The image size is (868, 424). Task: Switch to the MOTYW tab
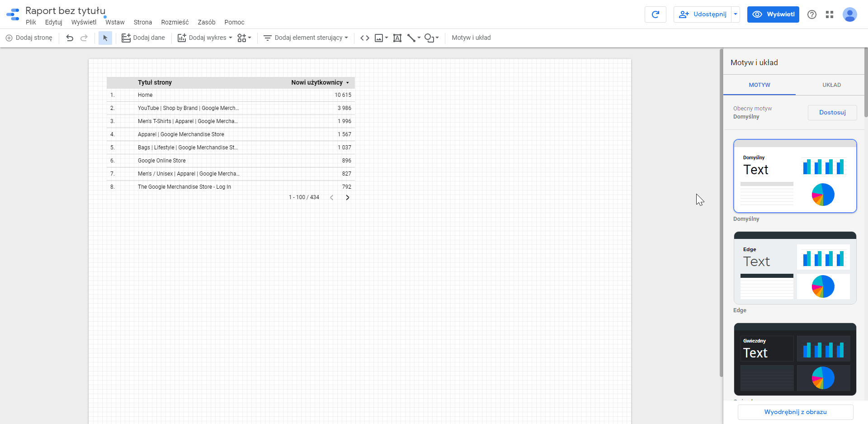(759, 85)
